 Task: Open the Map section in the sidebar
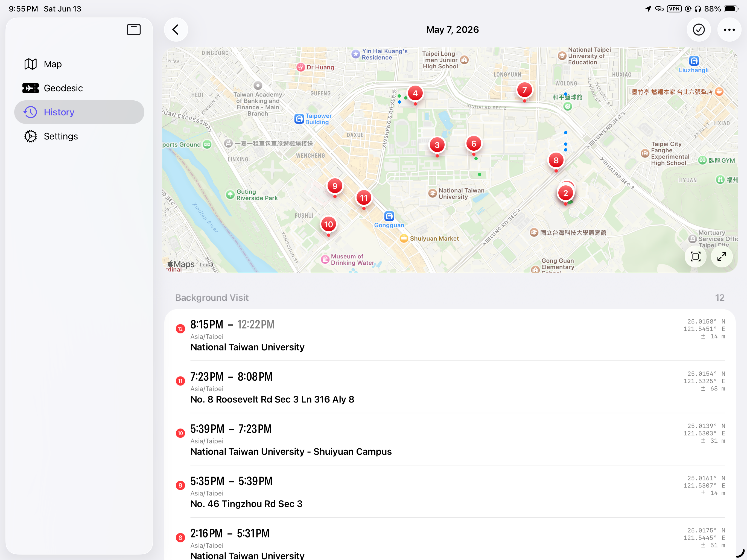[79, 64]
